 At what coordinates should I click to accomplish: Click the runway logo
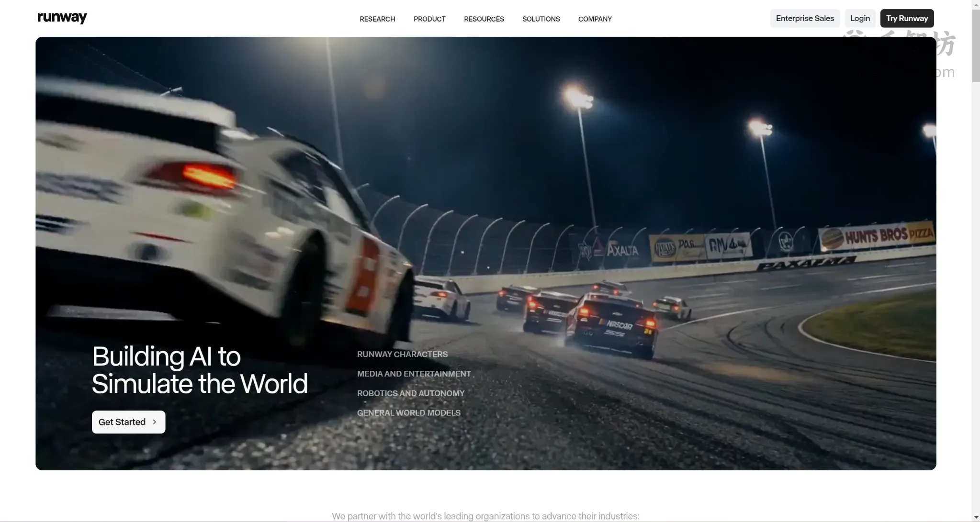coord(62,18)
